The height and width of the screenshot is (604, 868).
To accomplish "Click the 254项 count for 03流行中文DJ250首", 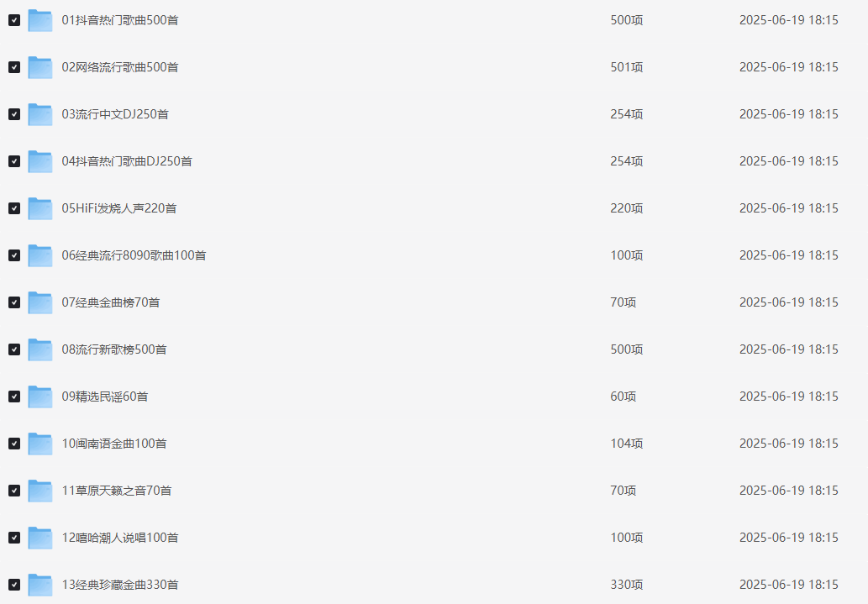I will [x=626, y=114].
